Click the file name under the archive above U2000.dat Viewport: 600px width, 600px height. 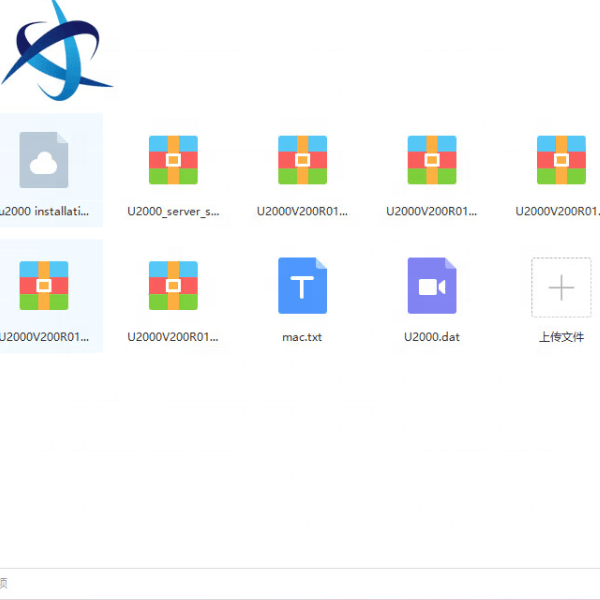point(432,212)
